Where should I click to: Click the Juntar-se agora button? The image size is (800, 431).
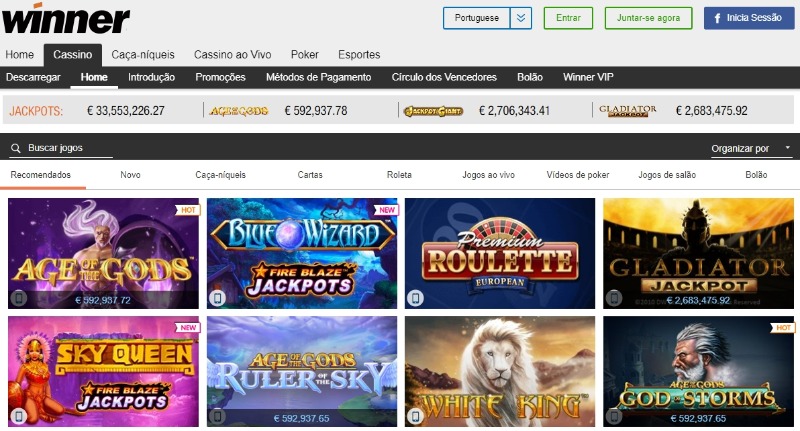click(648, 18)
